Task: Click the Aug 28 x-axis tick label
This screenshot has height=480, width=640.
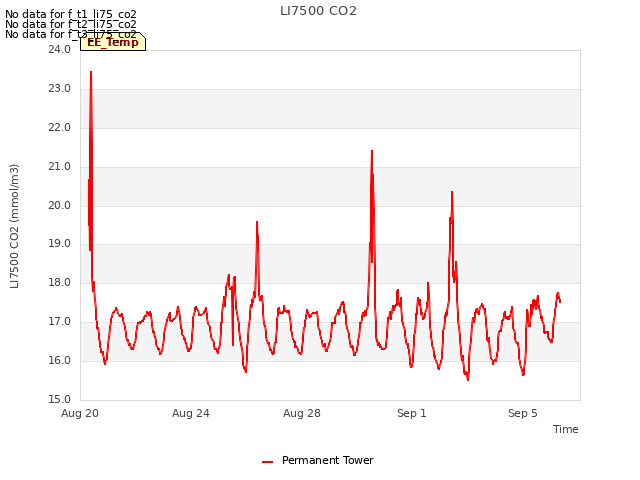Action: (x=302, y=413)
